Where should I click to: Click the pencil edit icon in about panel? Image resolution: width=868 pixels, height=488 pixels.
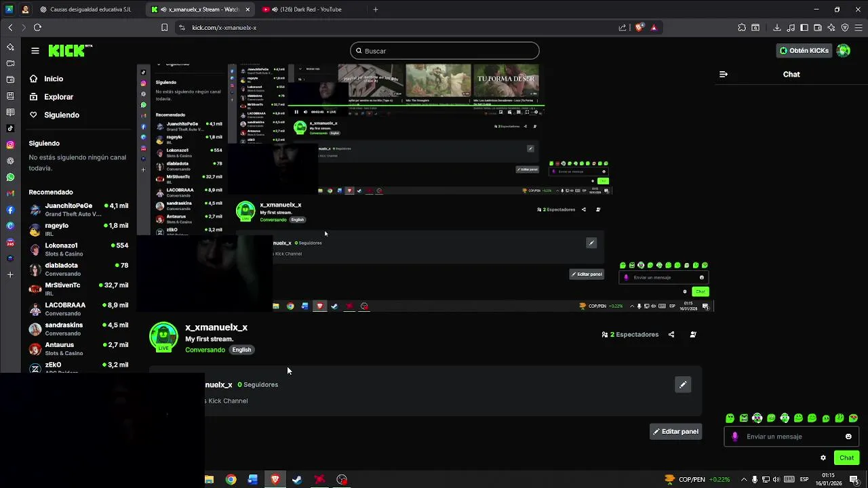tap(683, 384)
